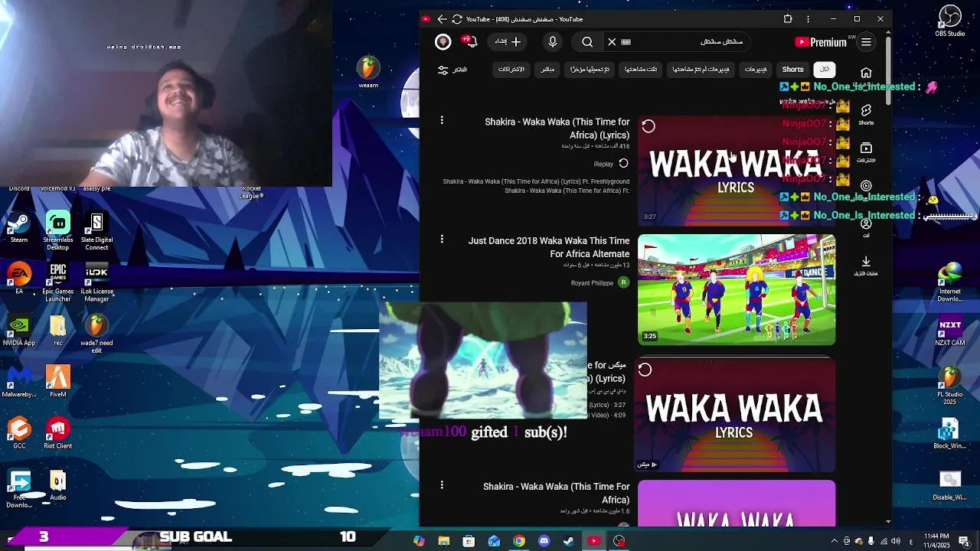Open the Audio desktop folder
980x551 pixels.
point(57,484)
